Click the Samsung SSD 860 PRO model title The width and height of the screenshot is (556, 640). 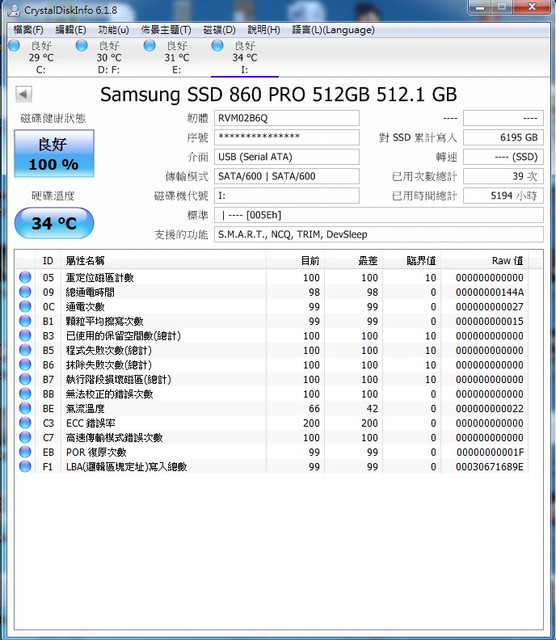point(278,95)
